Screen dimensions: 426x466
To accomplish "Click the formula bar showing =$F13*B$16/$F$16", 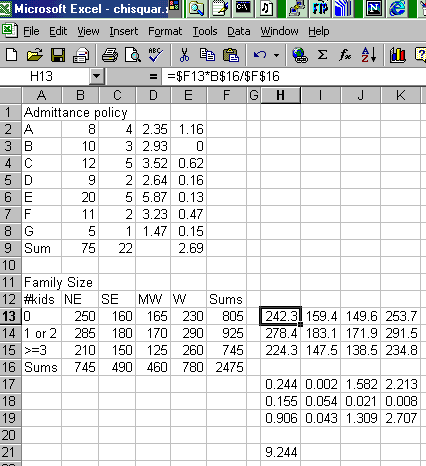I will point(293,76).
